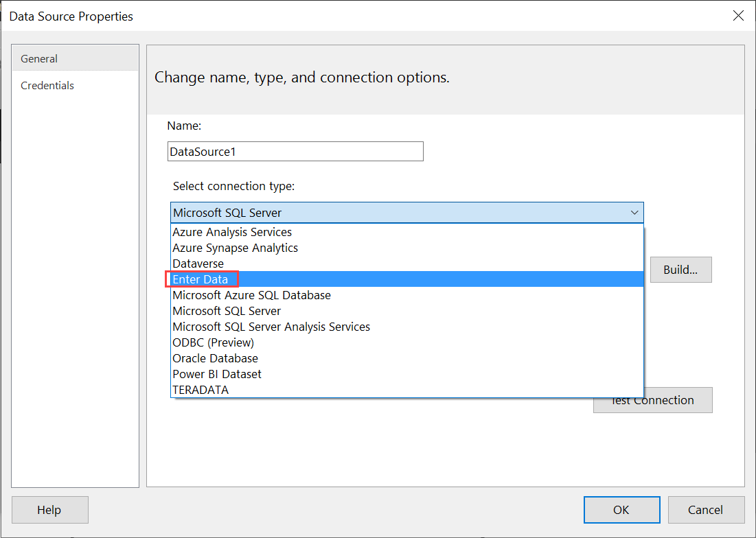
Task: Select Microsoft SQL Server in dropdown list
Action: [x=407, y=311]
